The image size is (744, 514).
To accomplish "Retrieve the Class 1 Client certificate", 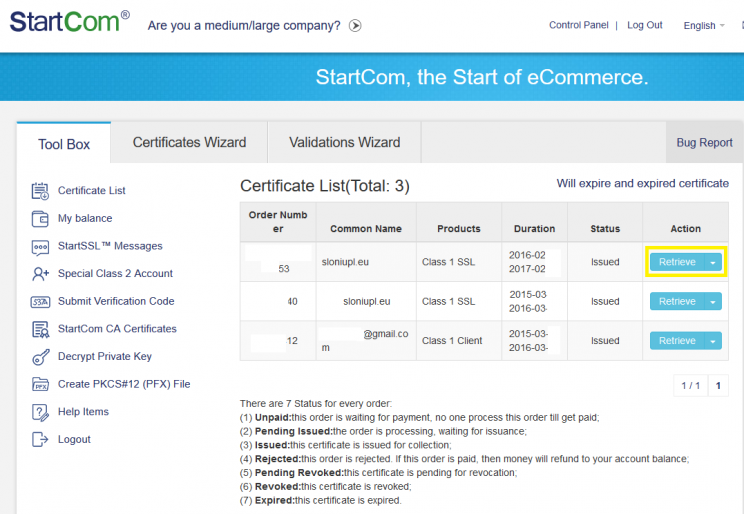I will [x=677, y=341].
